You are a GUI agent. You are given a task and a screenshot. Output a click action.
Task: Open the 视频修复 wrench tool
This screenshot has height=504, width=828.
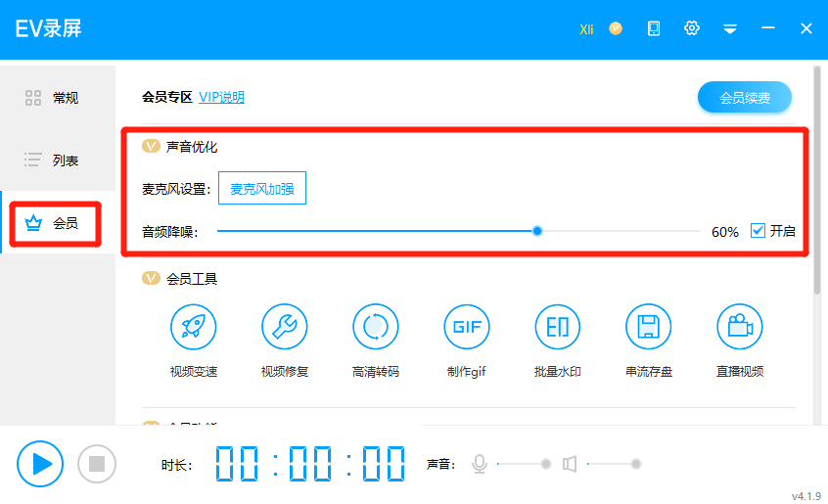click(285, 328)
